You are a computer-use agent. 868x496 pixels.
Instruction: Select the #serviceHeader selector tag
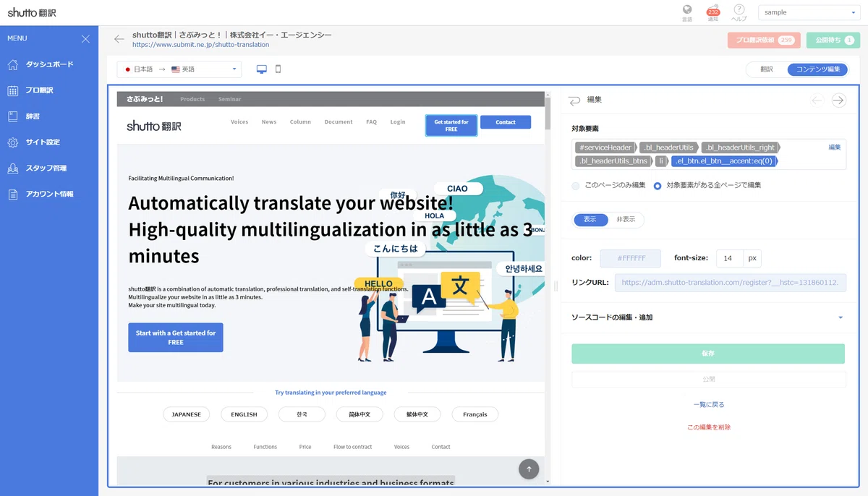point(605,147)
